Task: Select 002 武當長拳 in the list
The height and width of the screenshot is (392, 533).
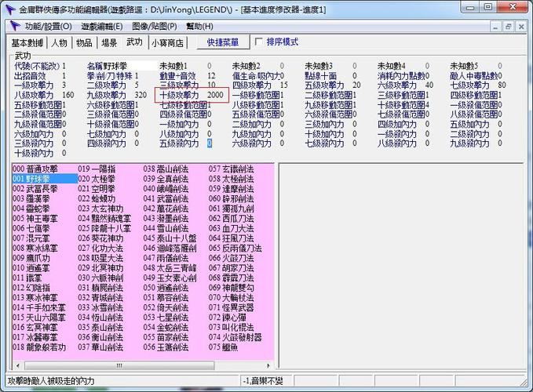Action: 35,188
